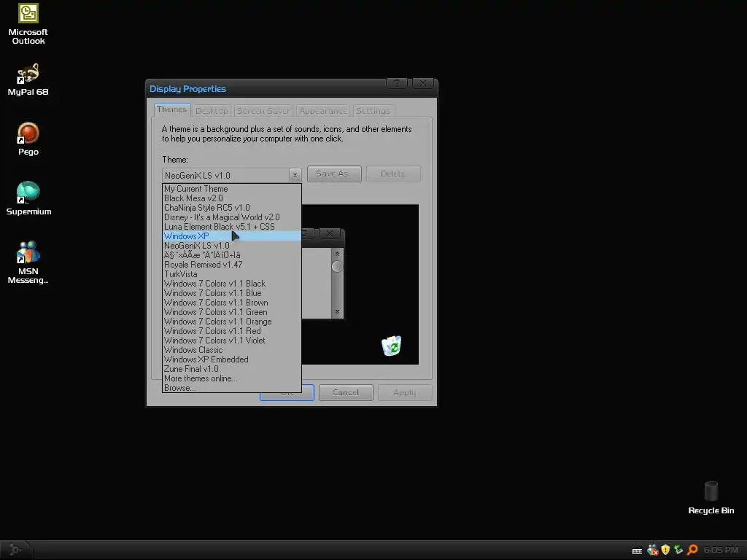Select More themes online option
Screen dimensions: 747x560
coord(231,378)
